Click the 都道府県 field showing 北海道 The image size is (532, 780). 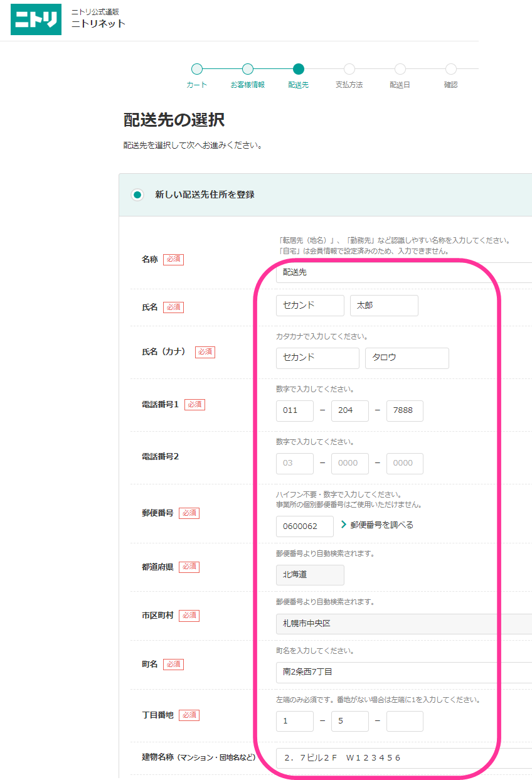click(310, 575)
